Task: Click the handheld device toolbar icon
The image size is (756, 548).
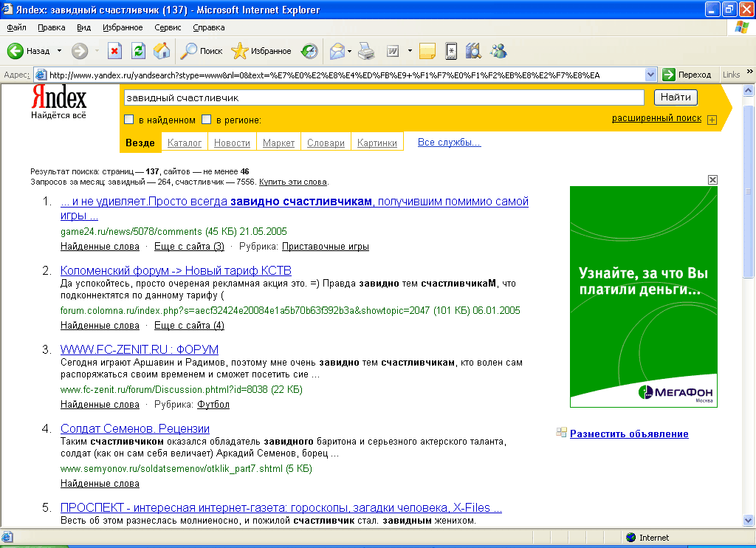Action: pos(451,51)
